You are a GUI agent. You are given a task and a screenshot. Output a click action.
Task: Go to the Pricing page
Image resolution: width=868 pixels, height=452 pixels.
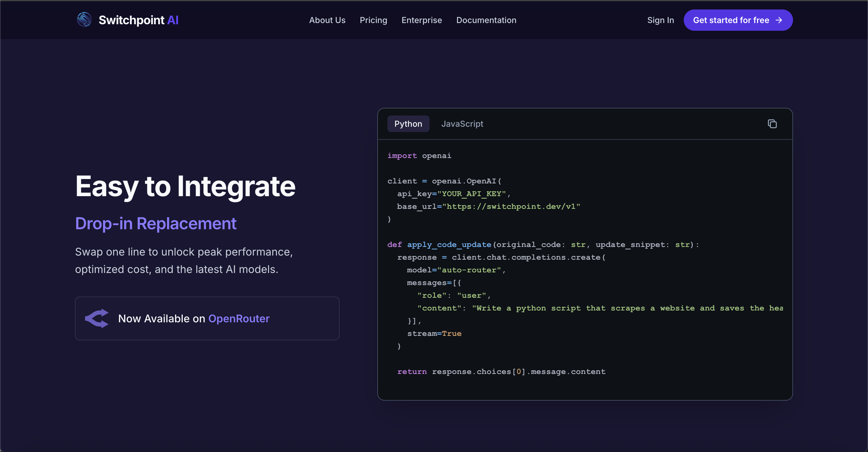pos(373,20)
